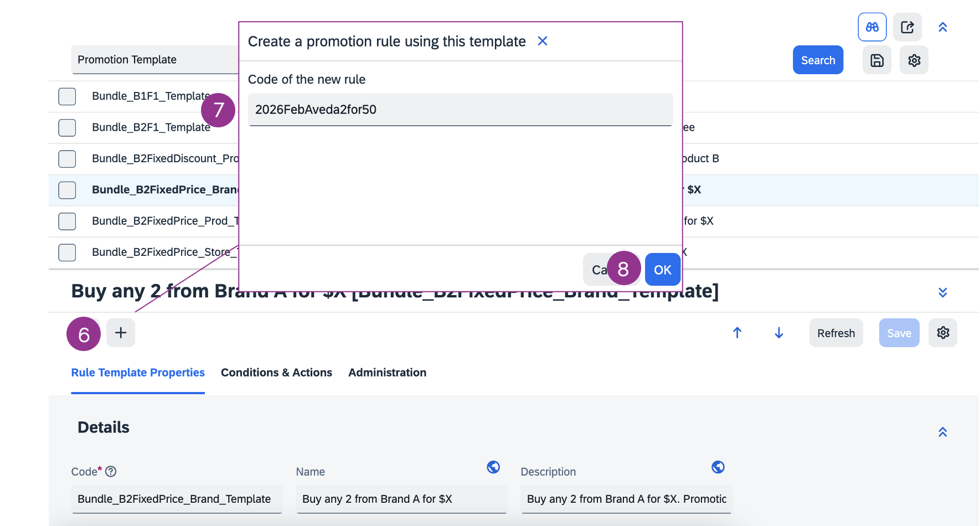Click the up arrow to previous item
Screen dimensions: 980x526
click(737, 333)
